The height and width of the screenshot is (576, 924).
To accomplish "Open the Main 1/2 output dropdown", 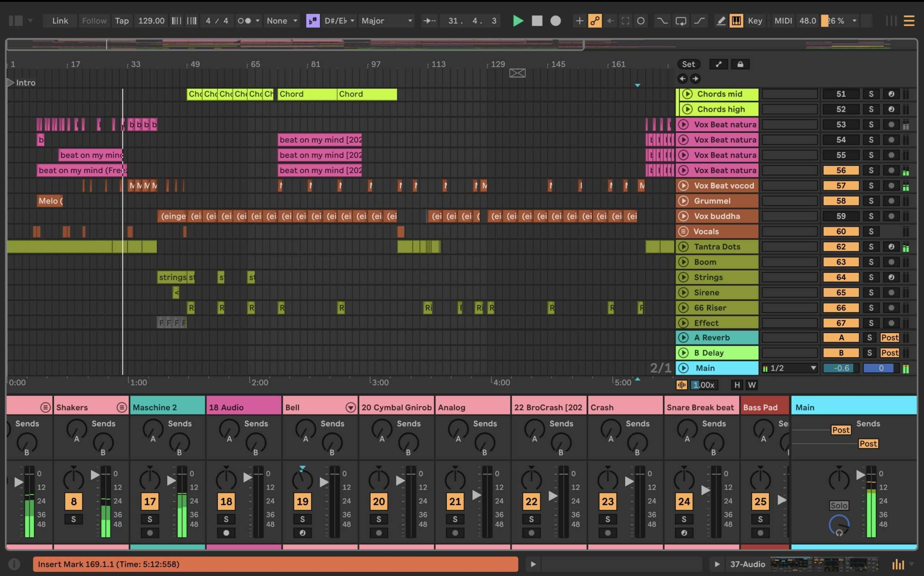I will pyautogui.click(x=790, y=368).
